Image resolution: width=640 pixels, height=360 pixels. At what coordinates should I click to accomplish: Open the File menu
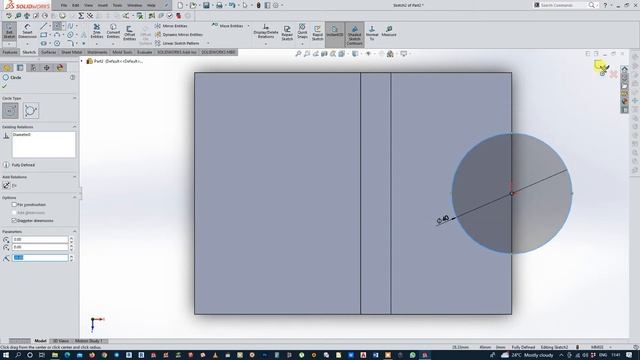(x=64, y=5)
